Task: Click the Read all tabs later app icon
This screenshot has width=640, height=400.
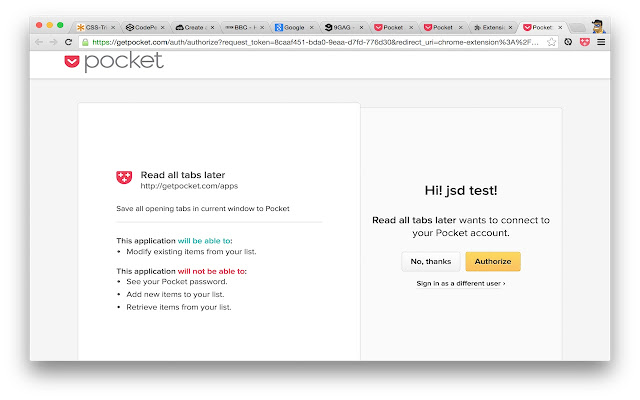Action: [x=124, y=178]
